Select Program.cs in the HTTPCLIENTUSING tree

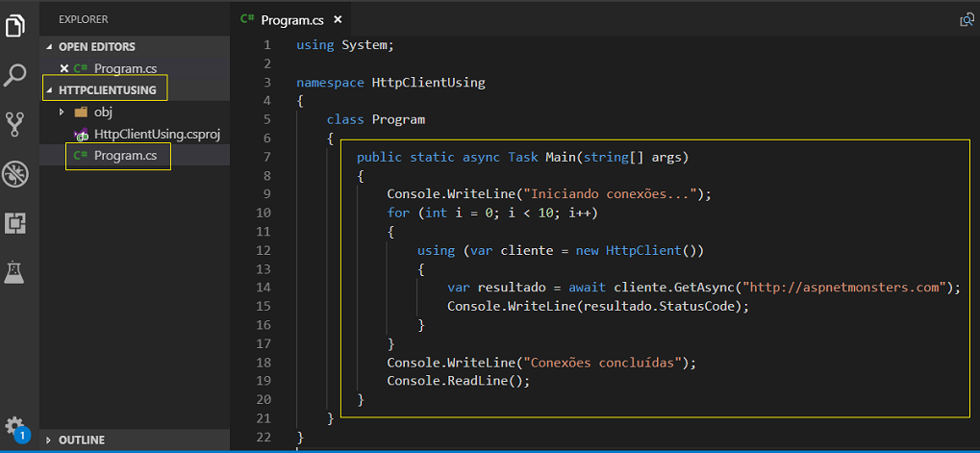coord(125,156)
